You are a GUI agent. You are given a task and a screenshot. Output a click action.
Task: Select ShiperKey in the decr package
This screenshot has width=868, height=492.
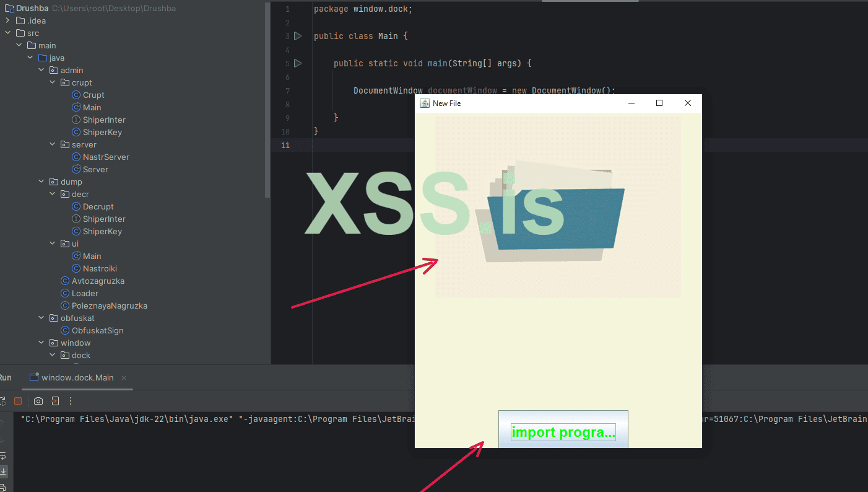[x=97, y=231]
